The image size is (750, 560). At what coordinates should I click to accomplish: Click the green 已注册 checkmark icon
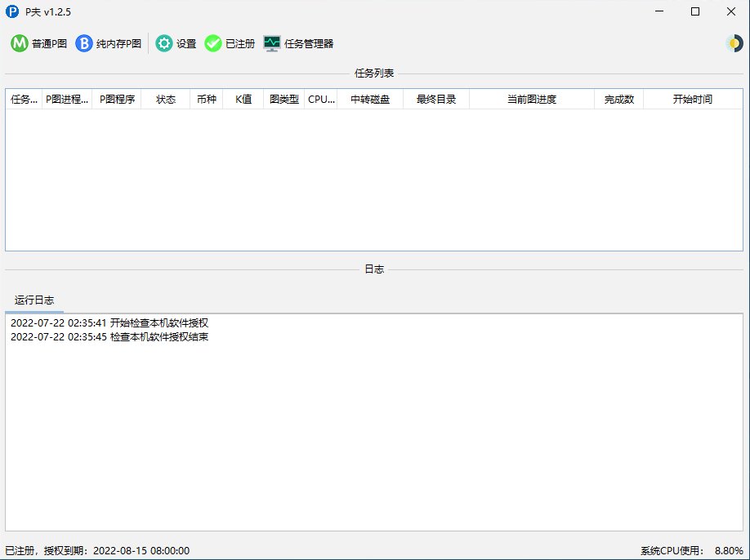click(x=213, y=43)
